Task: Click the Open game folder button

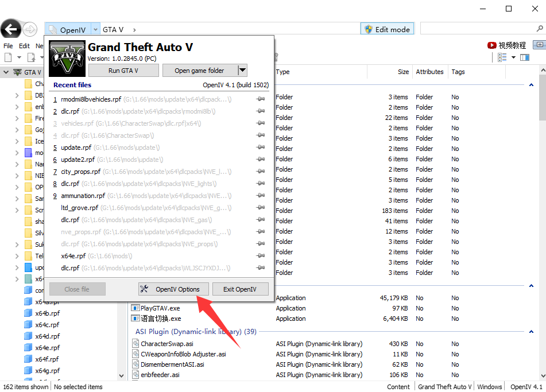Action: tap(199, 71)
